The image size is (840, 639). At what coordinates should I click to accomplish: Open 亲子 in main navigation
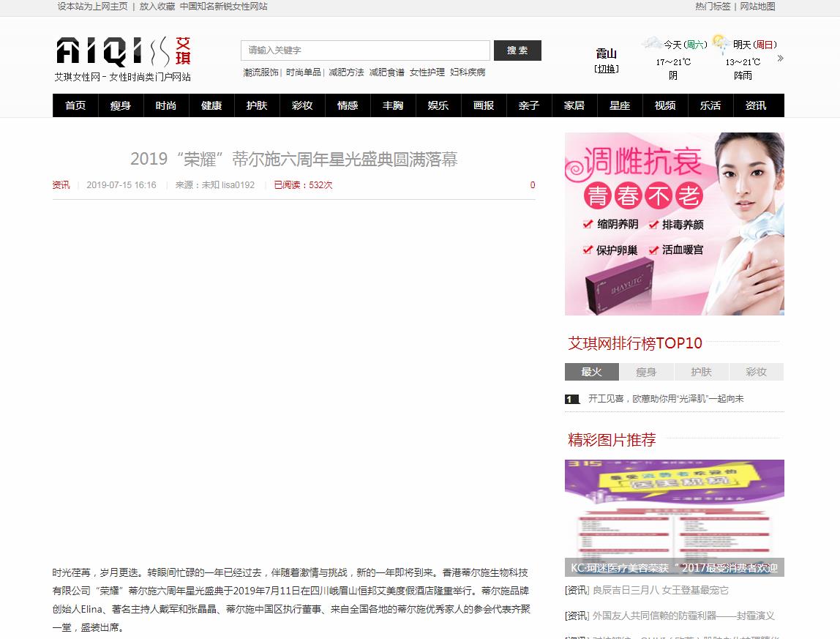(x=529, y=105)
